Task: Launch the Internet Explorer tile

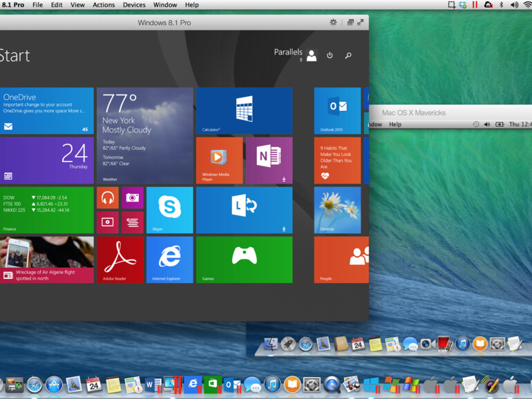Action: pyautogui.click(x=169, y=260)
